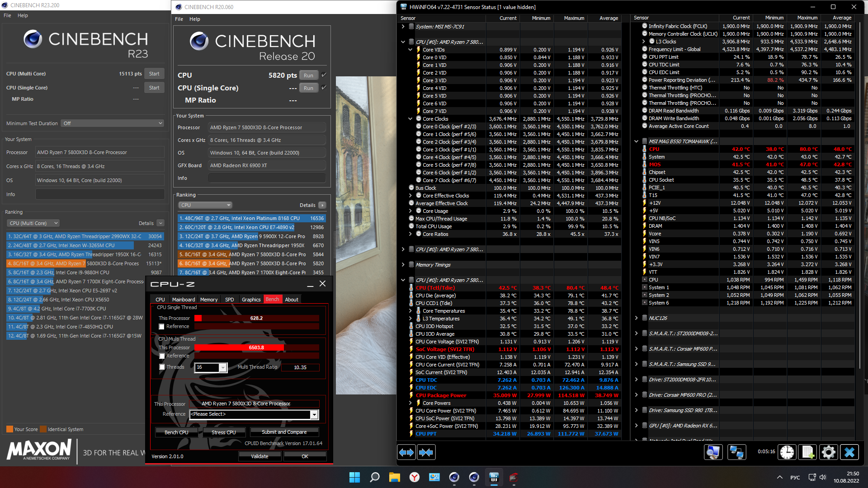Tick the Reference checkbox under CPU Single Thread
The height and width of the screenshot is (488, 868).
[x=162, y=327]
